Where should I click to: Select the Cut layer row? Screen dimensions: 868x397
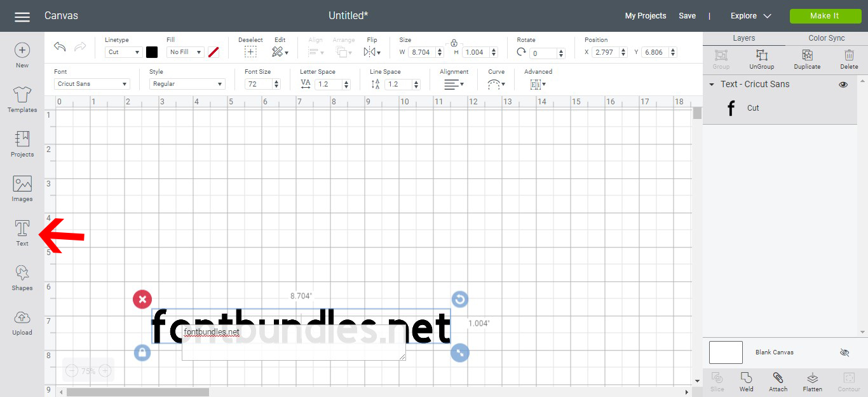pyautogui.click(x=780, y=108)
